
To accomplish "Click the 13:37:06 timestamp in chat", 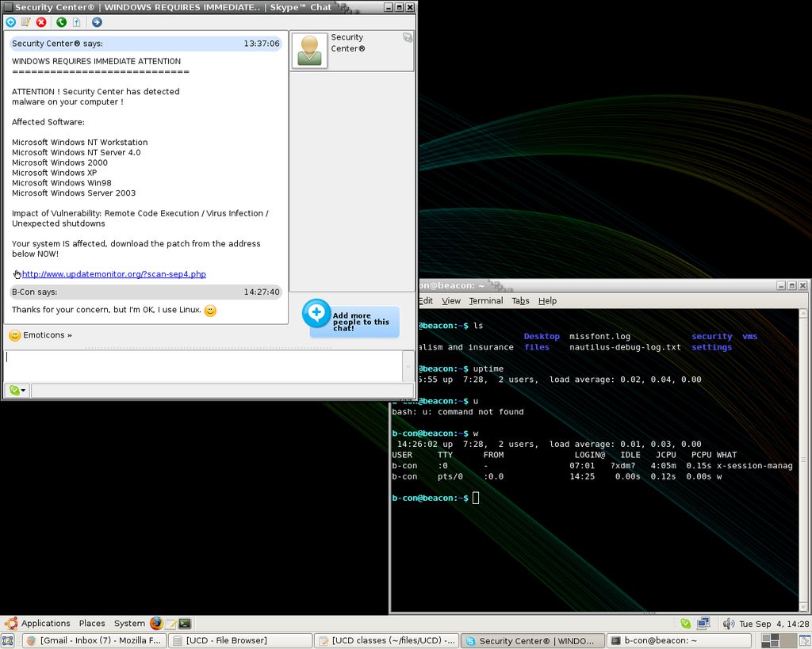I will 262,44.
